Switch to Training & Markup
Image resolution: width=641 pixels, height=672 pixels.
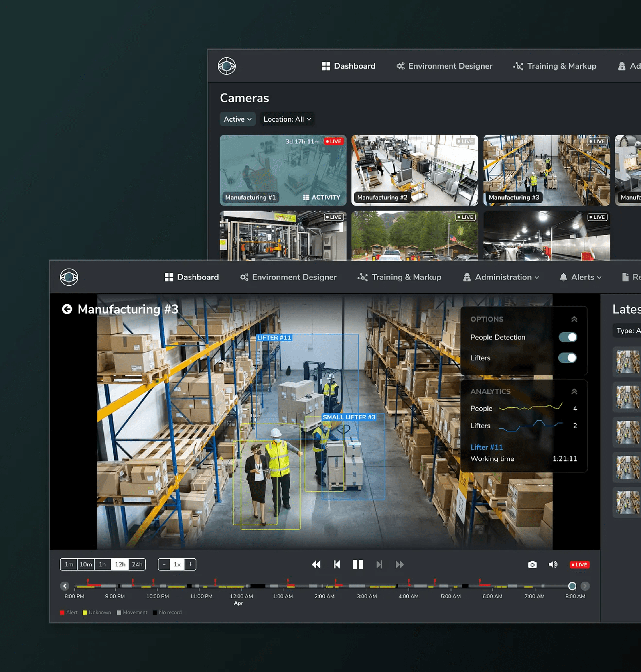(399, 277)
